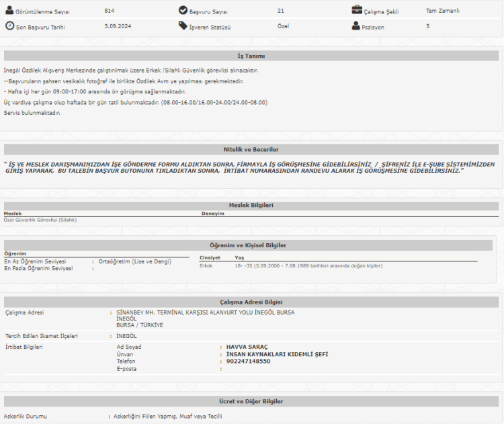Click the Deneyim column header
Viewport: 504px width, 424px height.
click(212, 213)
